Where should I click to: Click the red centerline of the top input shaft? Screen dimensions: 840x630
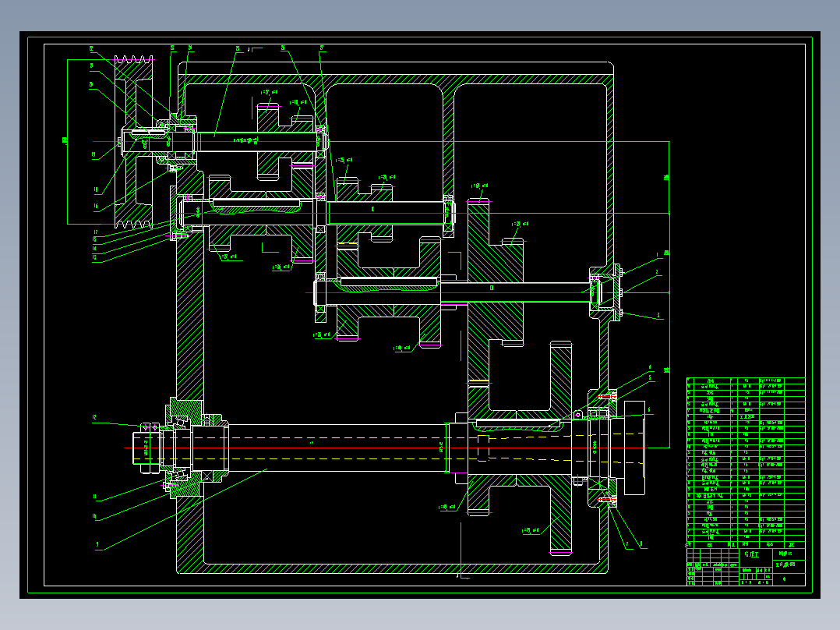point(209,142)
